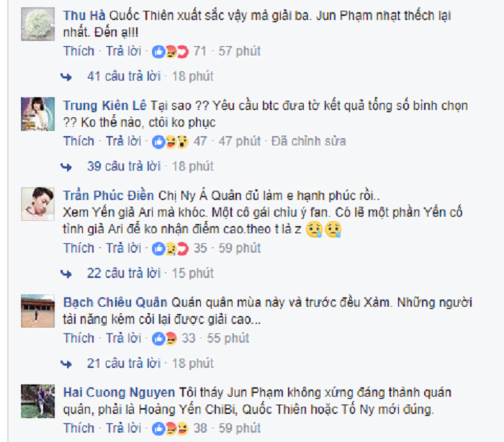
Task: Open Thu Hà's profile avatar picture
Action: click(x=37, y=24)
